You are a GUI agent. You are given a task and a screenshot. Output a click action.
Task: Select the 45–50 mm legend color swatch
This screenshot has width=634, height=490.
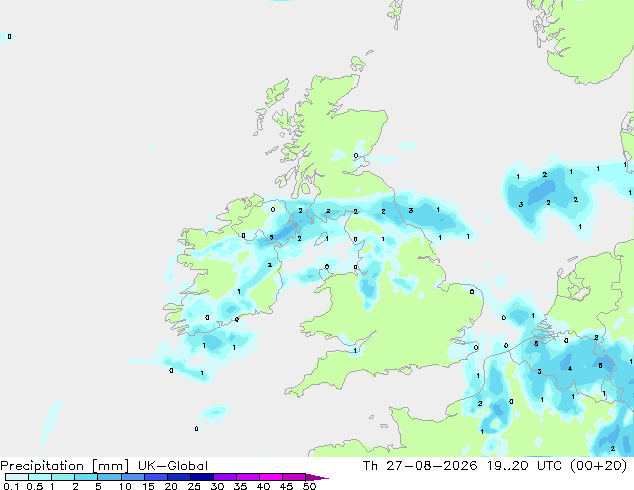point(294,477)
